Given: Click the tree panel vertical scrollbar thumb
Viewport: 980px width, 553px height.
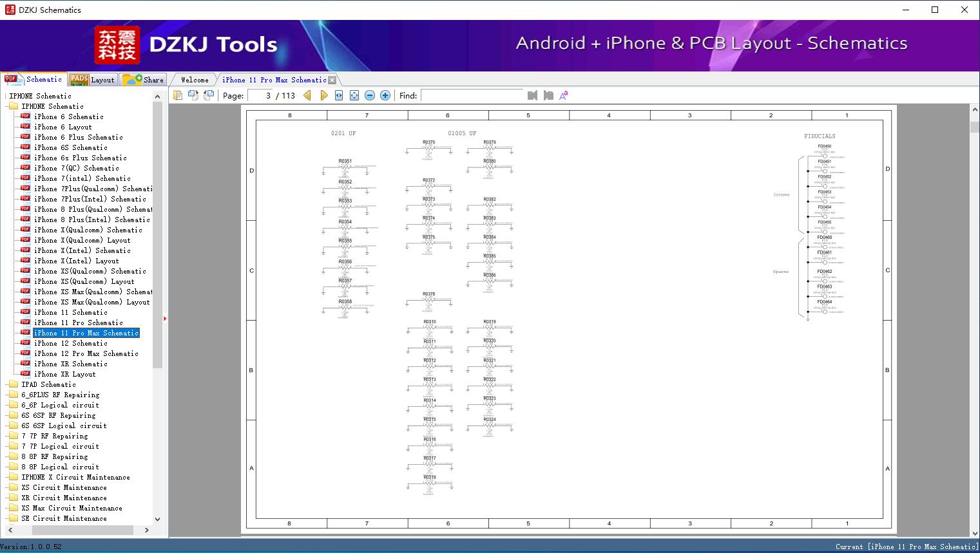Looking at the screenshot, I should coord(158,235).
